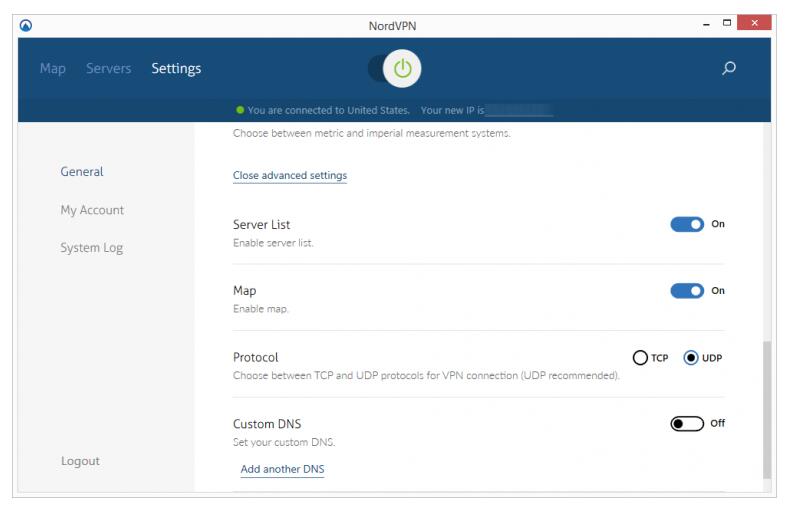Click the 'Enable server list.' description text
Screen dimensions: 788x523
[x=273, y=243]
